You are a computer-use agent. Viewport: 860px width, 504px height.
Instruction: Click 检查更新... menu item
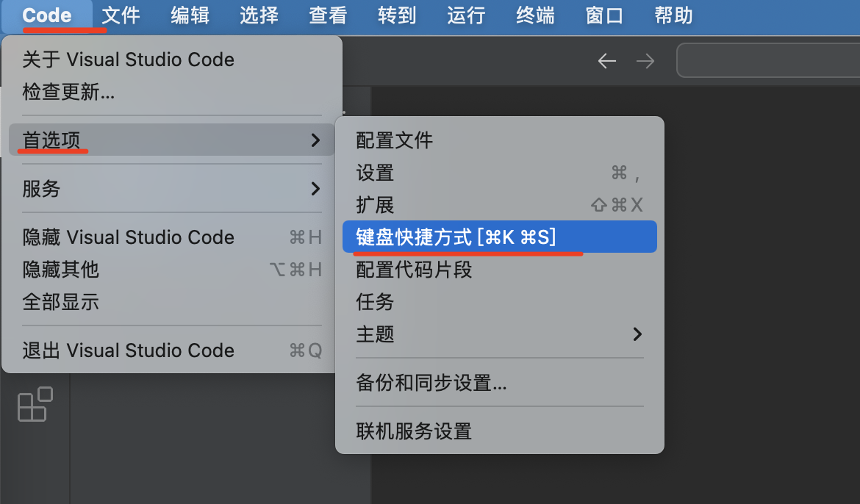[x=172, y=92]
